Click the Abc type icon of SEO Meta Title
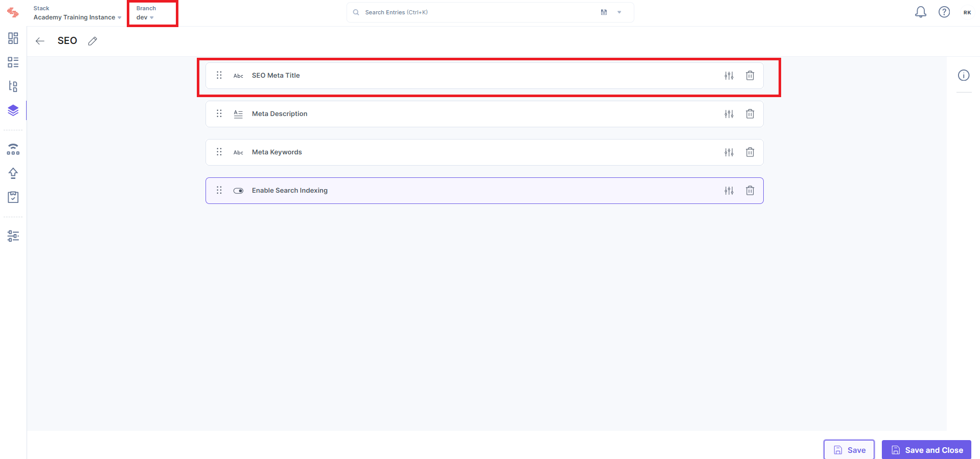 [238, 76]
